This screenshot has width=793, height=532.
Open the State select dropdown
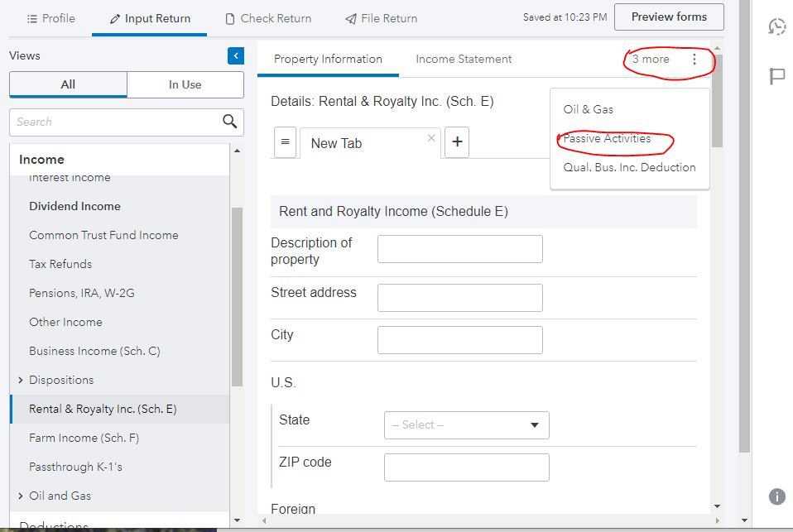click(x=466, y=425)
